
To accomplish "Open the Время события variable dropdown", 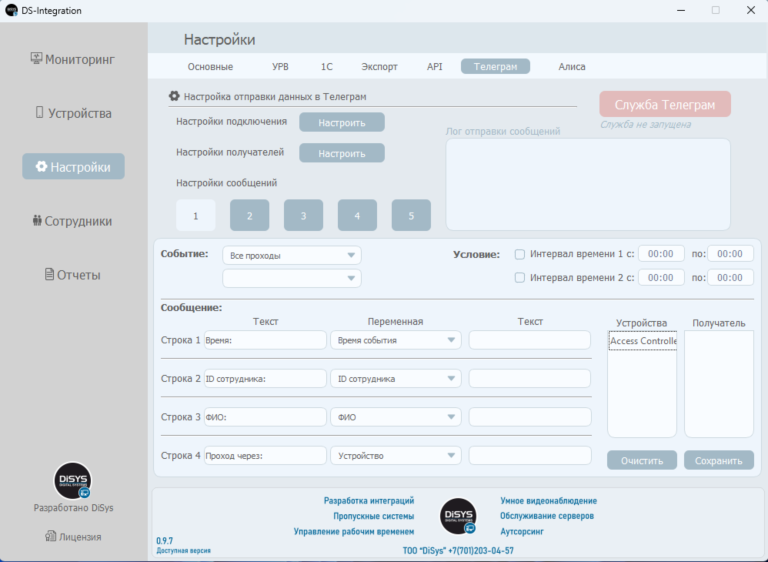I will pyautogui.click(x=395, y=340).
